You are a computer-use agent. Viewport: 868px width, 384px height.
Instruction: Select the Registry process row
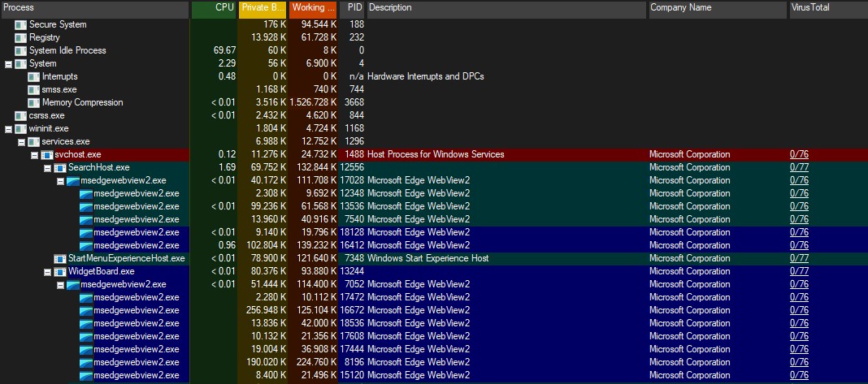click(434, 37)
